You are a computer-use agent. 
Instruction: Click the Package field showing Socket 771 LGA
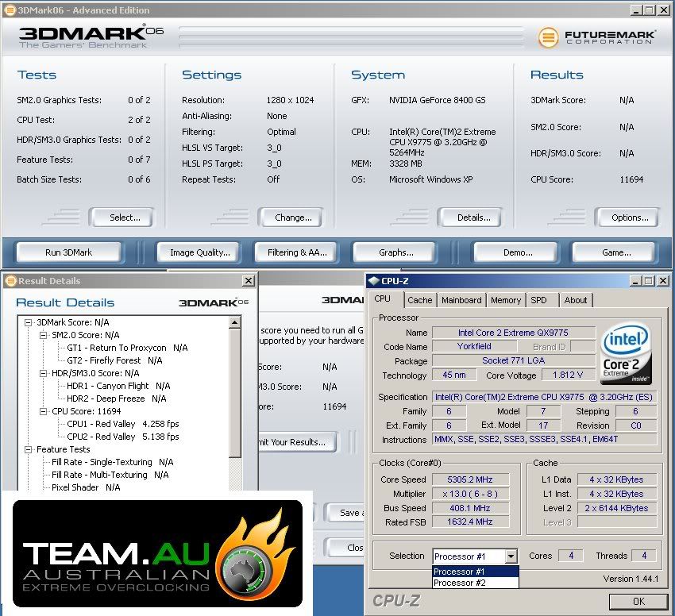click(513, 360)
